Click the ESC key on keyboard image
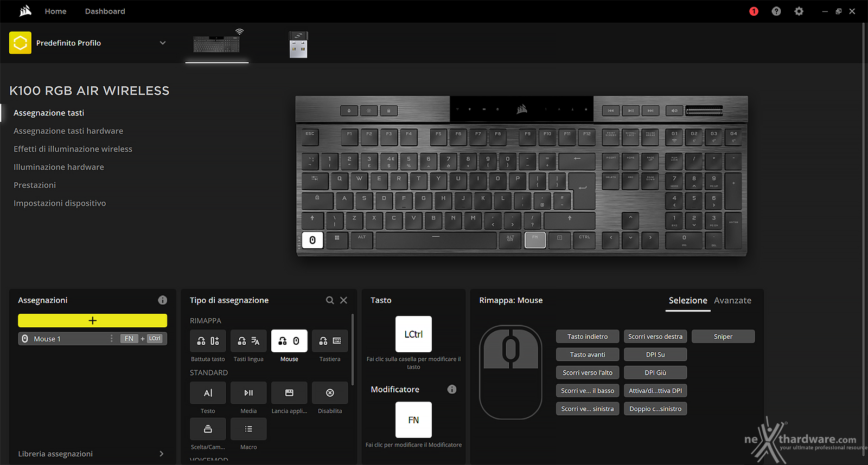This screenshot has height=465, width=868. click(310, 136)
